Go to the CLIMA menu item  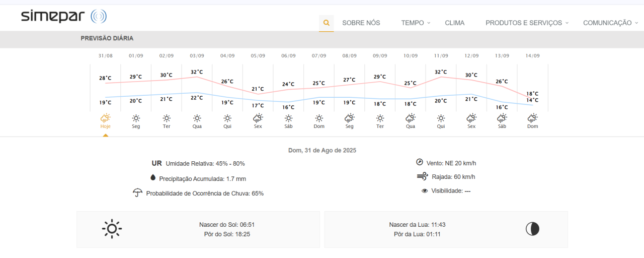tap(455, 23)
